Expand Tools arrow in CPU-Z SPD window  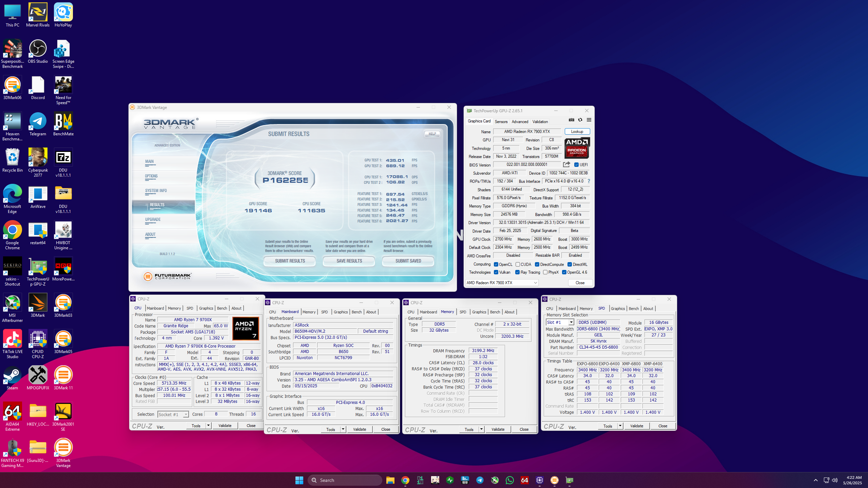(620, 426)
